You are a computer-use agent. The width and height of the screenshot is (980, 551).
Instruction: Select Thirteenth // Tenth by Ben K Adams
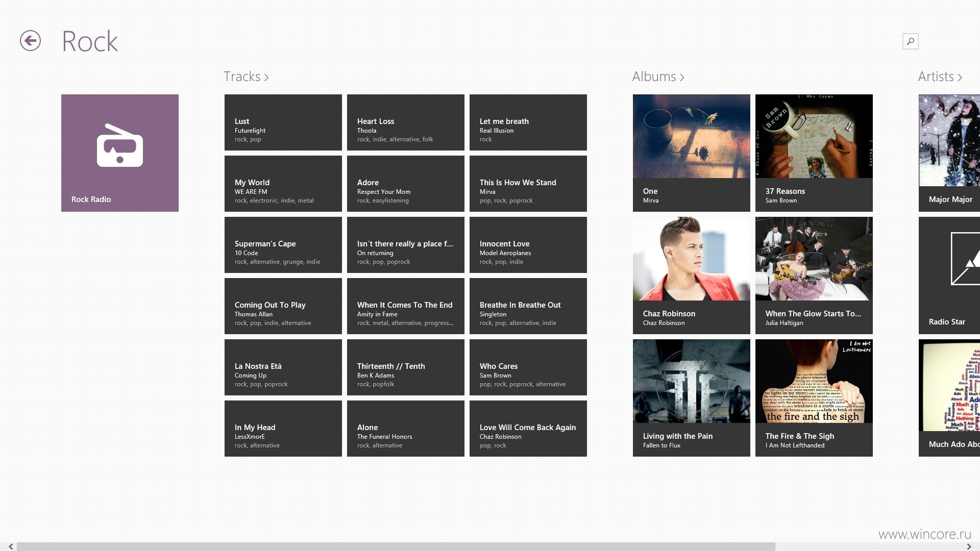tap(406, 367)
